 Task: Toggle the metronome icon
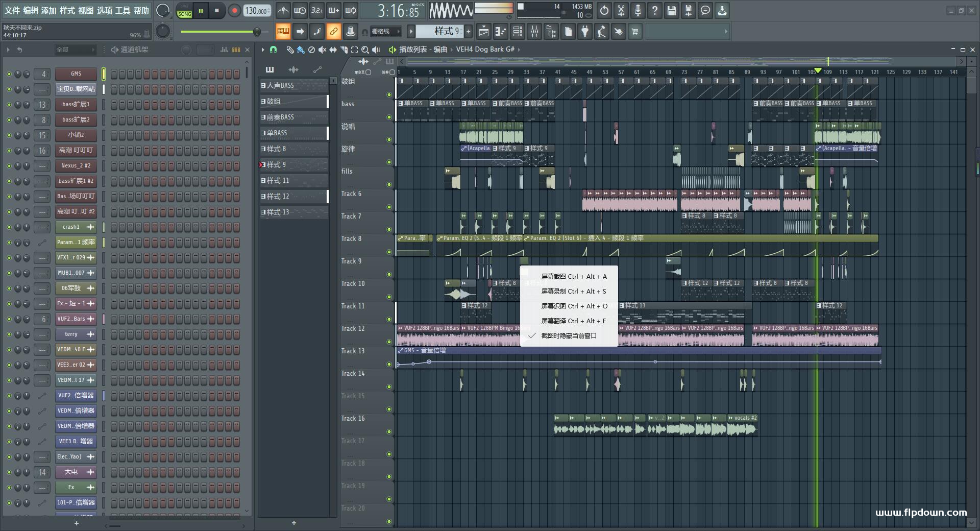pos(283,10)
